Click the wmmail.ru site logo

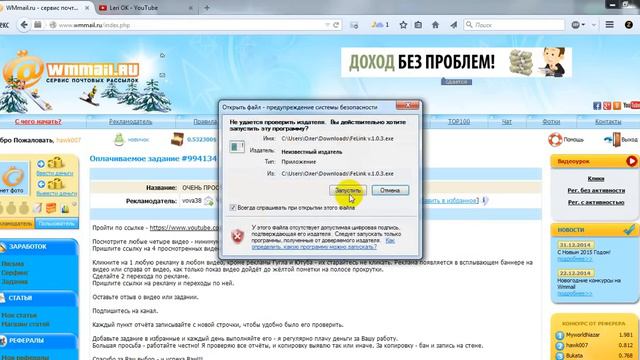pos(71,71)
